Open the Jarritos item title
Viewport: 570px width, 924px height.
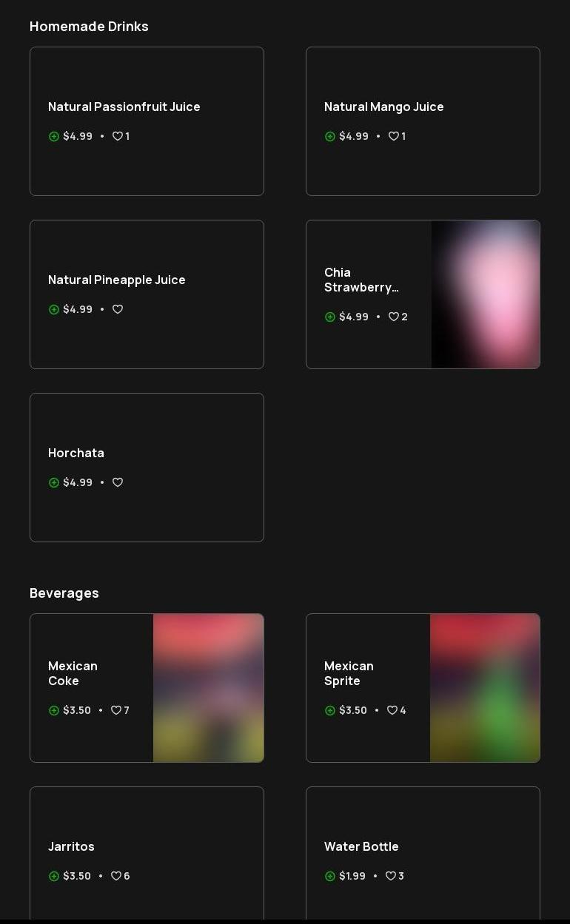tap(71, 846)
